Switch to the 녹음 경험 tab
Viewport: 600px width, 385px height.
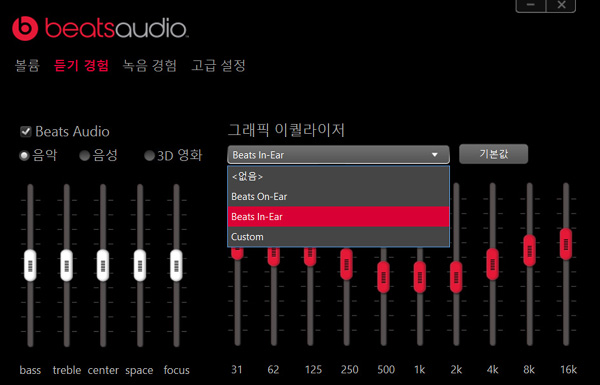pos(150,65)
